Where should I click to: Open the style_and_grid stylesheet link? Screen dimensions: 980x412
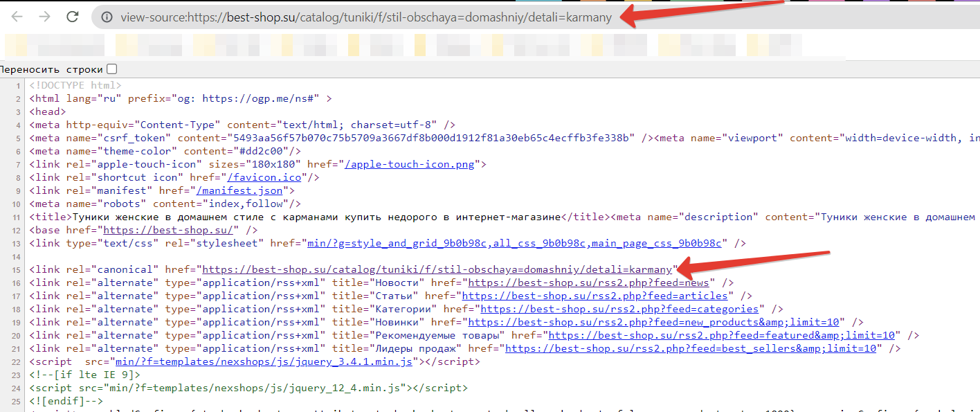[x=514, y=243]
